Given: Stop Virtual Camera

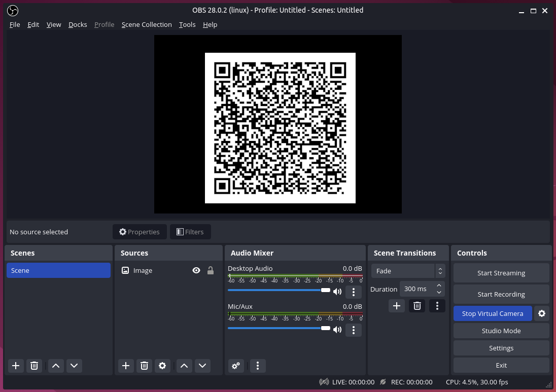Looking at the screenshot, I should 493,314.
